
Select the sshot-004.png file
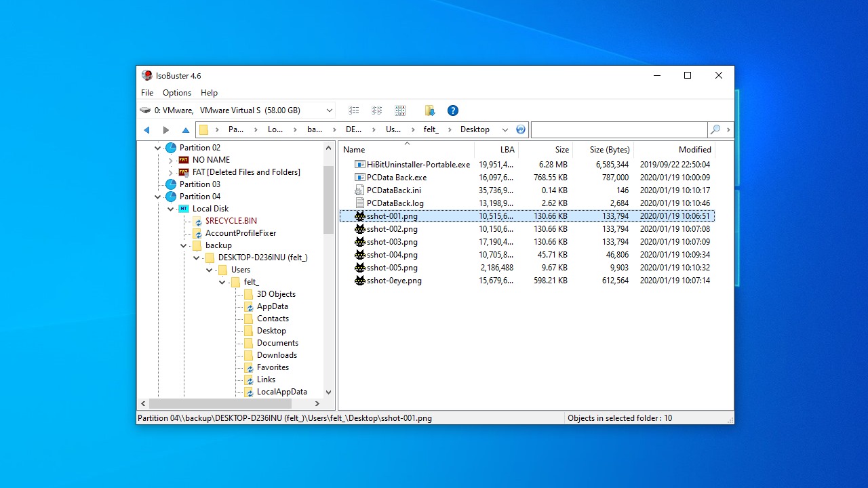[392, 255]
